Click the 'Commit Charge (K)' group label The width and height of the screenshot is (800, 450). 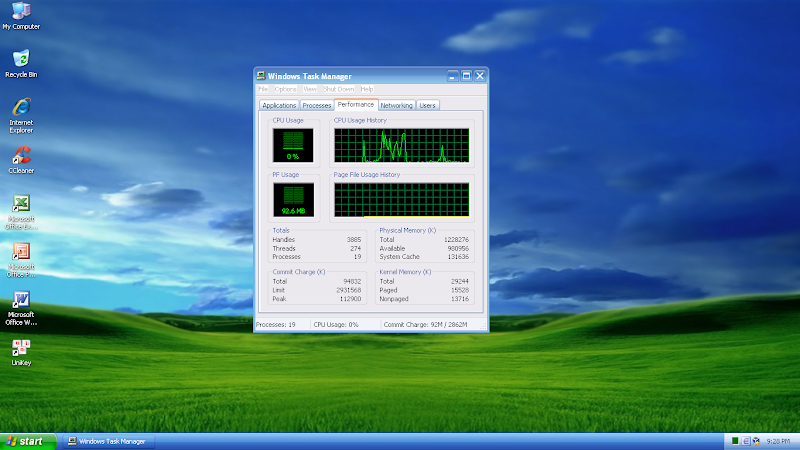tap(298, 272)
